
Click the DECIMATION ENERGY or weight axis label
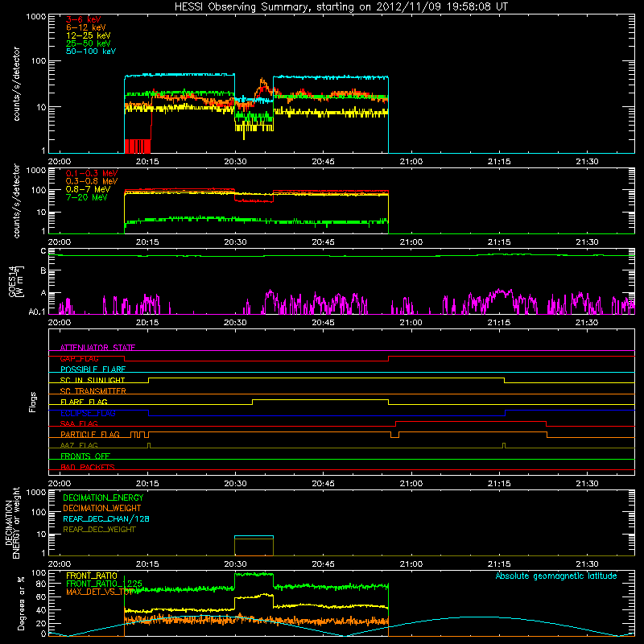click(x=12, y=522)
